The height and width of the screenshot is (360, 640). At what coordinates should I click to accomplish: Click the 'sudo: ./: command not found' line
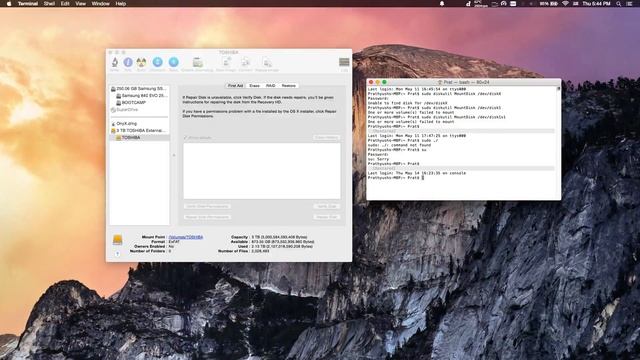coord(399,145)
